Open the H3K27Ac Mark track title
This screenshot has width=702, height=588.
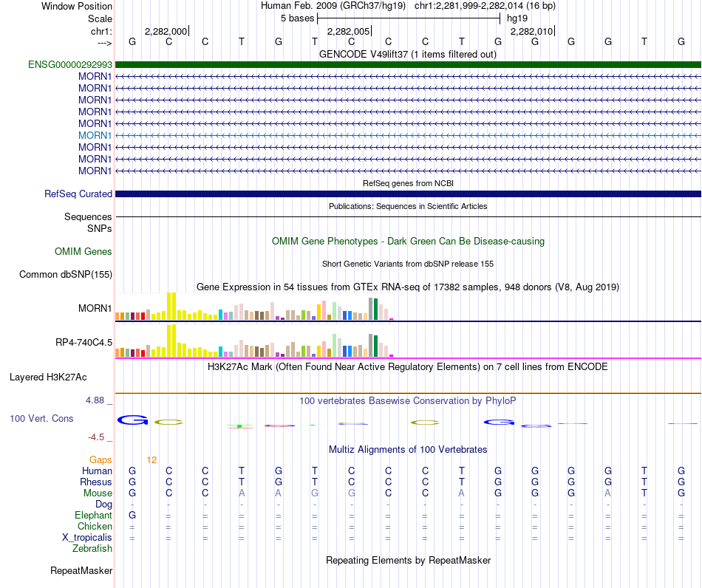pyautogui.click(x=407, y=367)
